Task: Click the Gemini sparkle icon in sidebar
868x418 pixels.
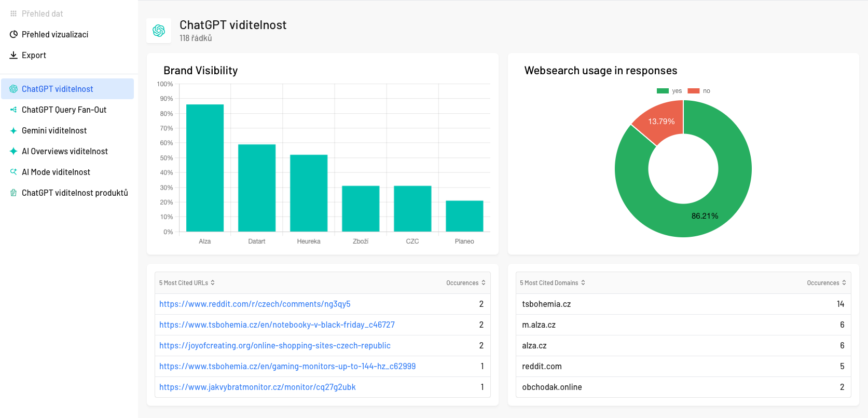Action: 13,130
